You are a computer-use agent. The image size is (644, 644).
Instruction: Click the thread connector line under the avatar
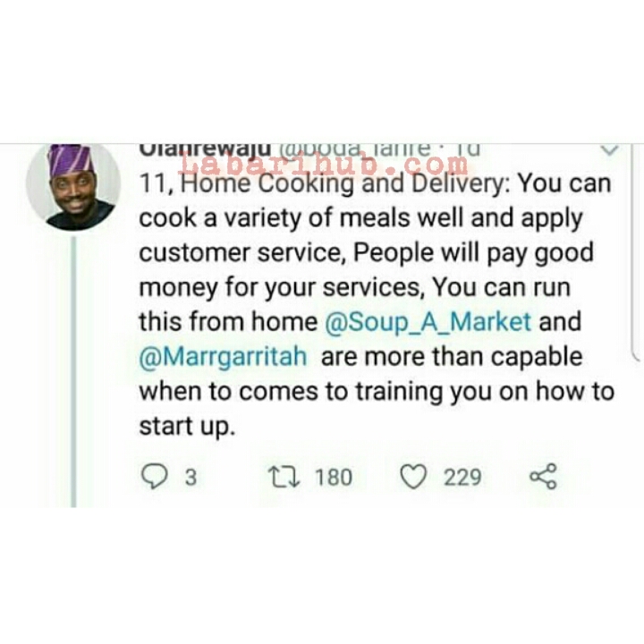point(73,372)
